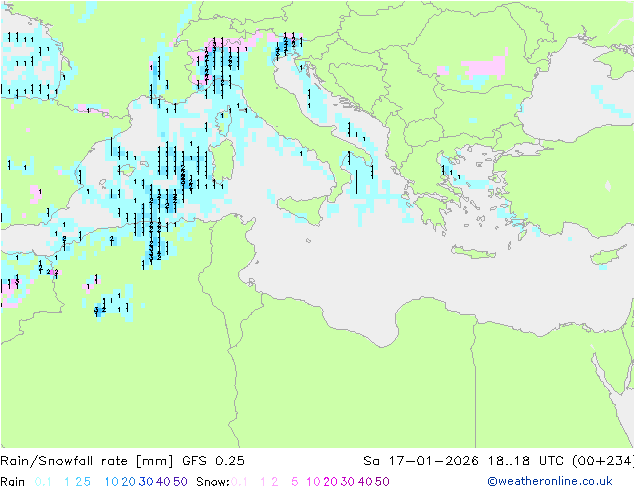
Task: Pick the Rain legend 40 color value
Action: [163, 482]
